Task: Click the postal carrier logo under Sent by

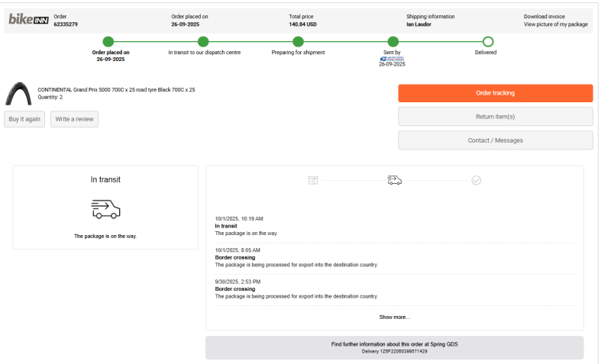Action: point(392,58)
